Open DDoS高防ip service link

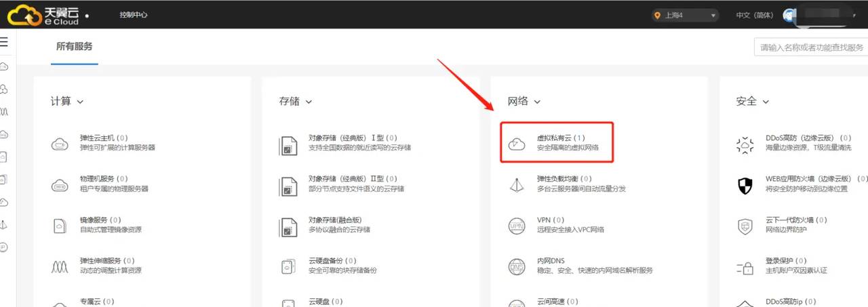click(791, 301)
